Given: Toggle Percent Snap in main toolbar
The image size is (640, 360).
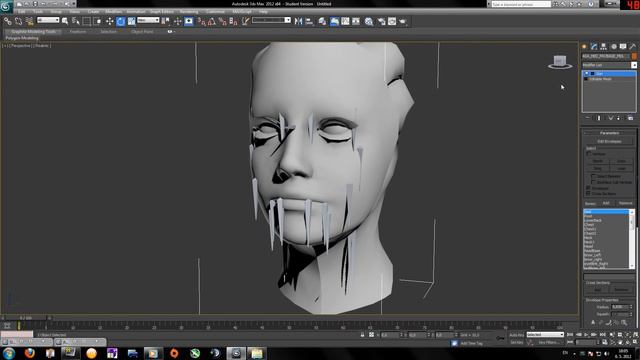Looking at the screenshot, I should click(x=222, y=21).
